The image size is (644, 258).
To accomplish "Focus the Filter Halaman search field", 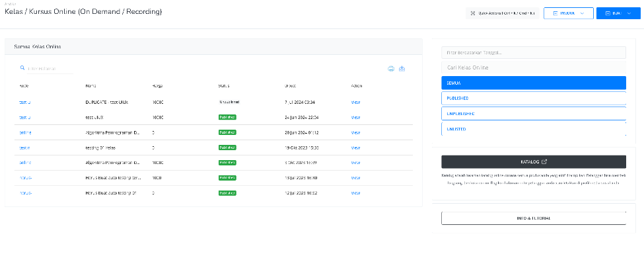I will pos(50,68).
